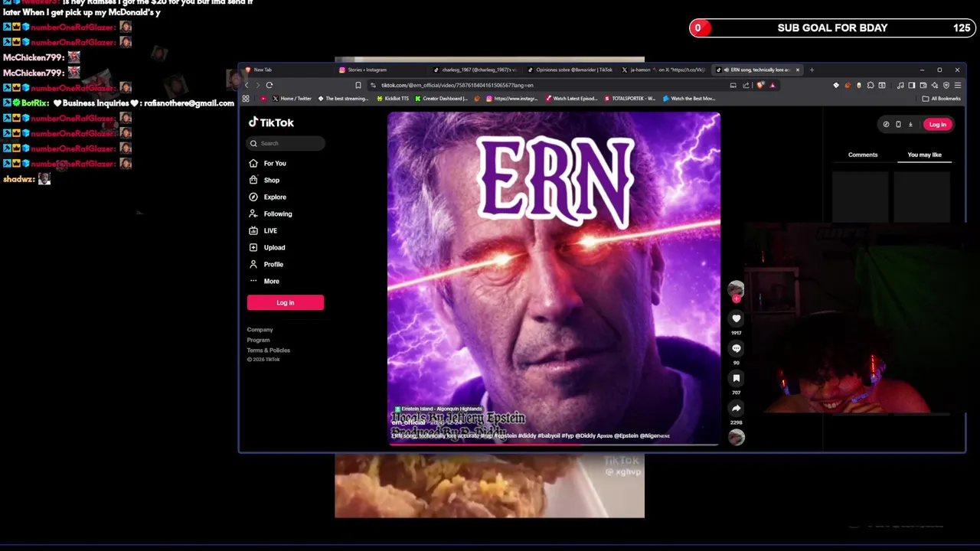Click the SUB GOAL FOR BDAY progress bar
Image resolution: width=980 pixels, height=551 pixels.
831,28
